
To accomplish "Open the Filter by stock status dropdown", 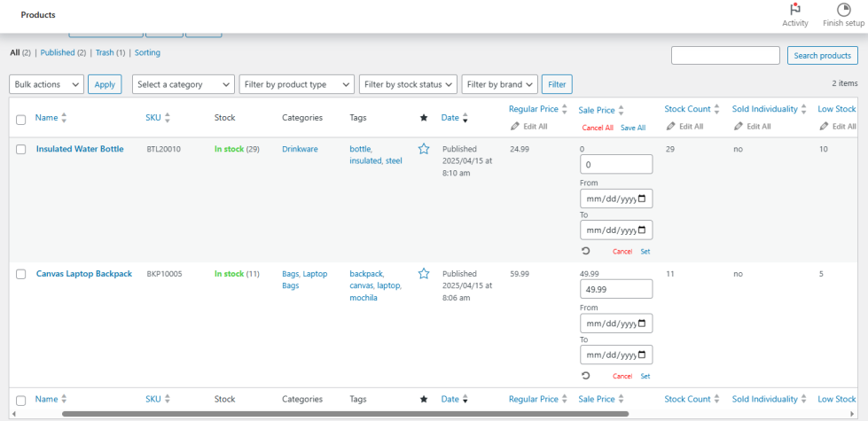I will 408,84.
